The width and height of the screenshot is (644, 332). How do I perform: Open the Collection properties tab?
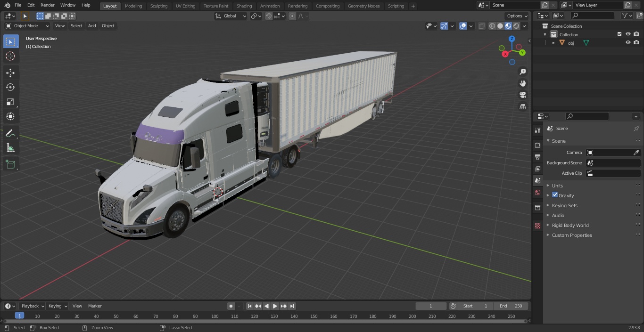pos(537,207)
